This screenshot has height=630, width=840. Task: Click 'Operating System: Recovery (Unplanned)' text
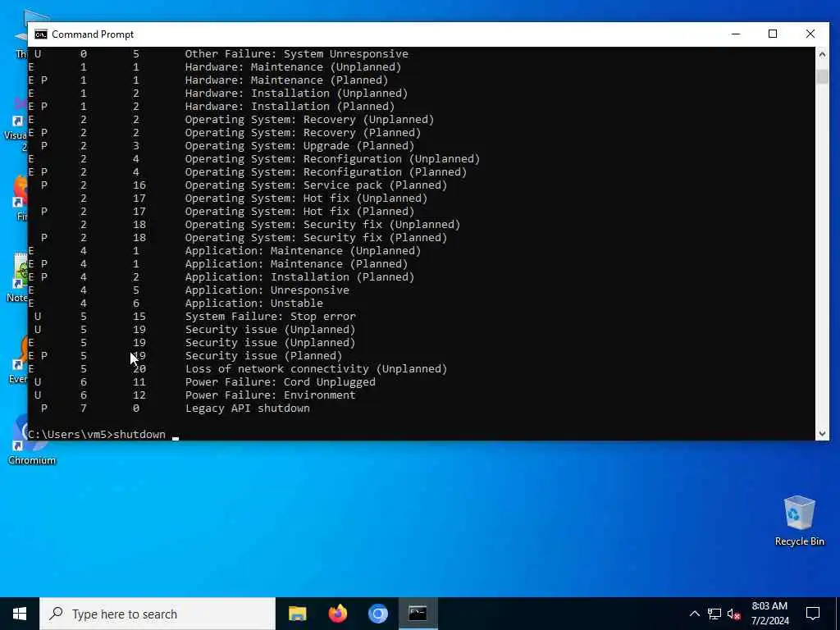click(x=309, y=120)
